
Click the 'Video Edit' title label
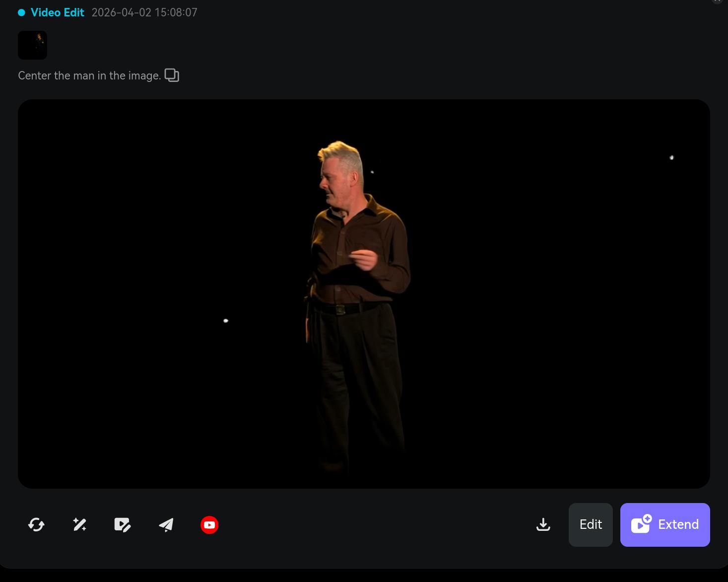[57, 12]
